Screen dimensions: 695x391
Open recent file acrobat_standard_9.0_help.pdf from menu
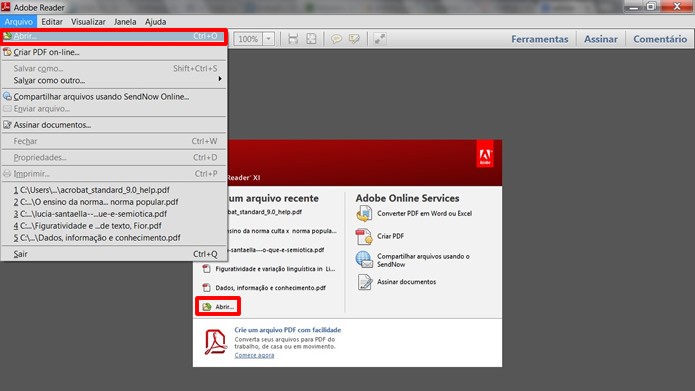114,190
